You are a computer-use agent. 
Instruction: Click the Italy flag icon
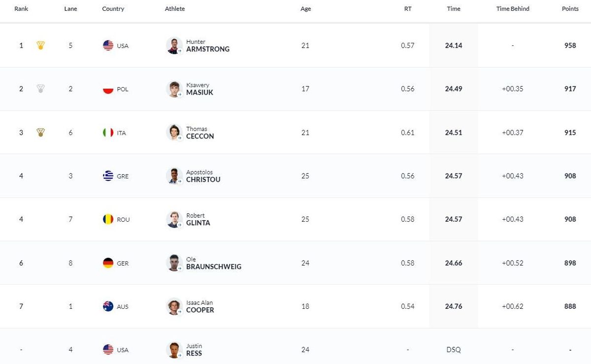point(108,132)
